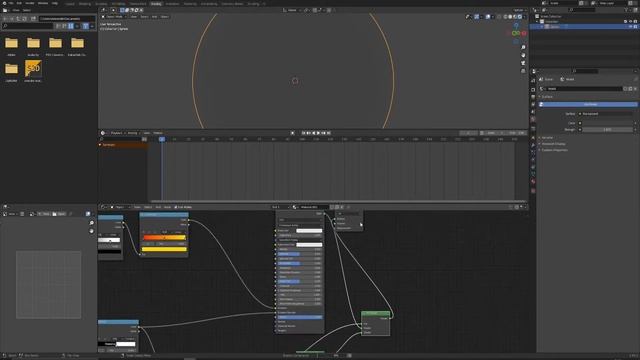Open the material Slot dropdown in node editor
Image resolution: width=640 pixels, height=360 pixels.
280,207
